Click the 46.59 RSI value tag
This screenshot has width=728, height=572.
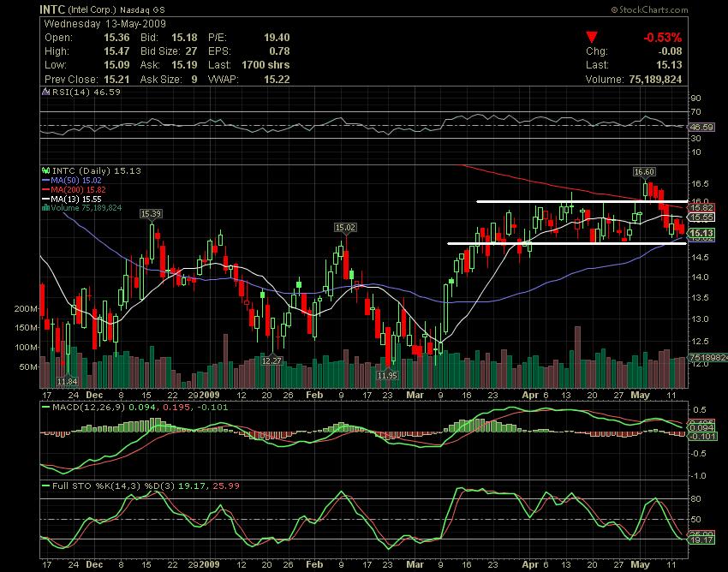(x=701, y=127)
